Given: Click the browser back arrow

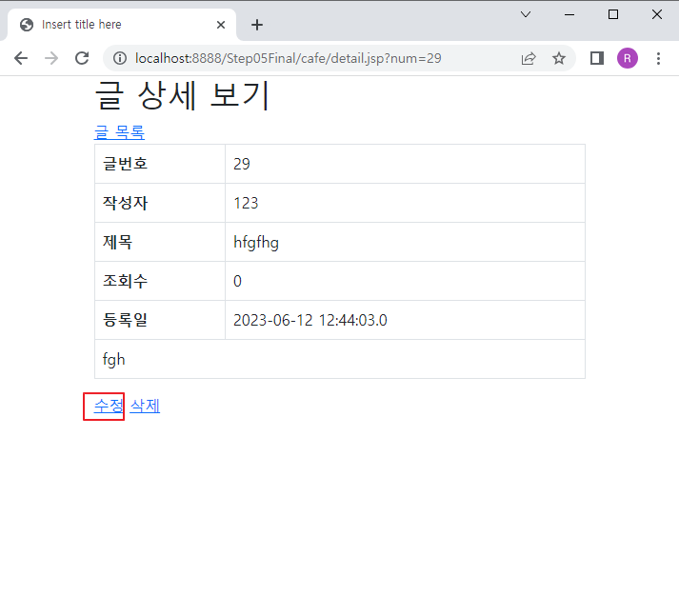Looking at the screenshot, I should (21, 58).
